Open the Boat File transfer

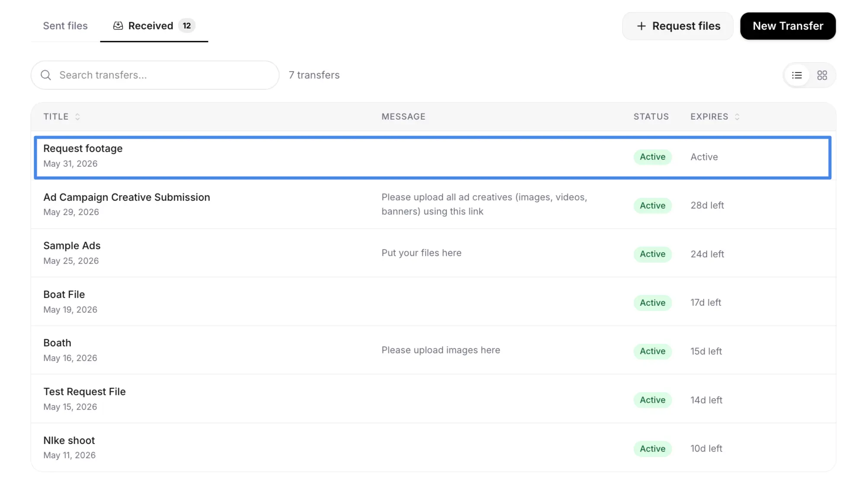click(433, 301)
